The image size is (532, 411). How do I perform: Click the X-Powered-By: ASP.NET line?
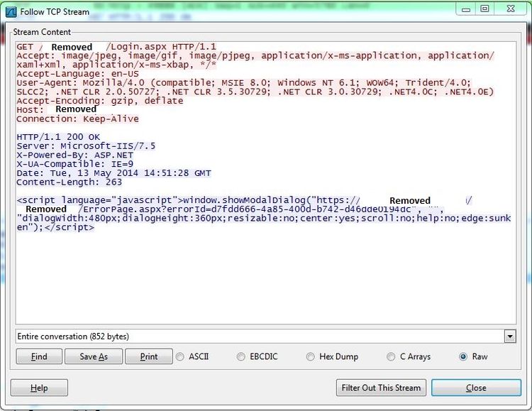(75, 155)
